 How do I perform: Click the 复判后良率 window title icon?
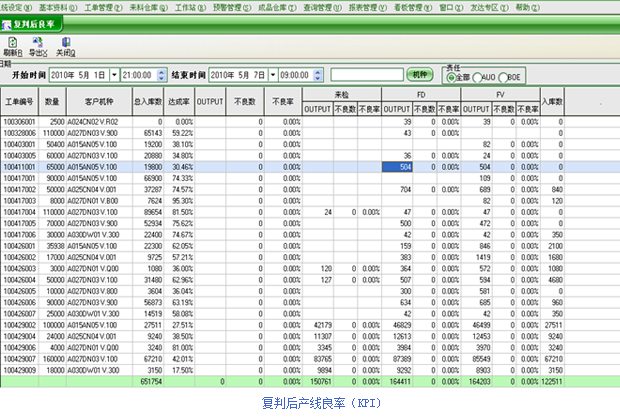7,21
